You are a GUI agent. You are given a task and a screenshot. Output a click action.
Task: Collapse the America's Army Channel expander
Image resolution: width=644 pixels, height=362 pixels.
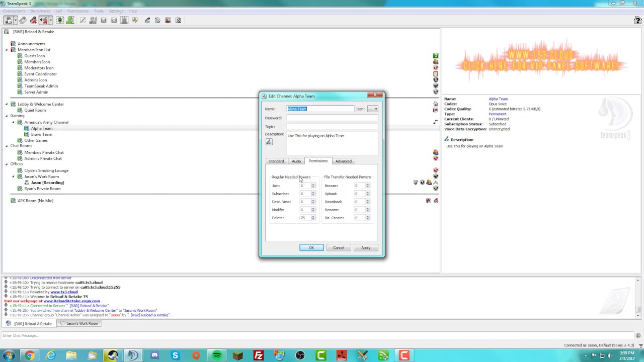13,122
